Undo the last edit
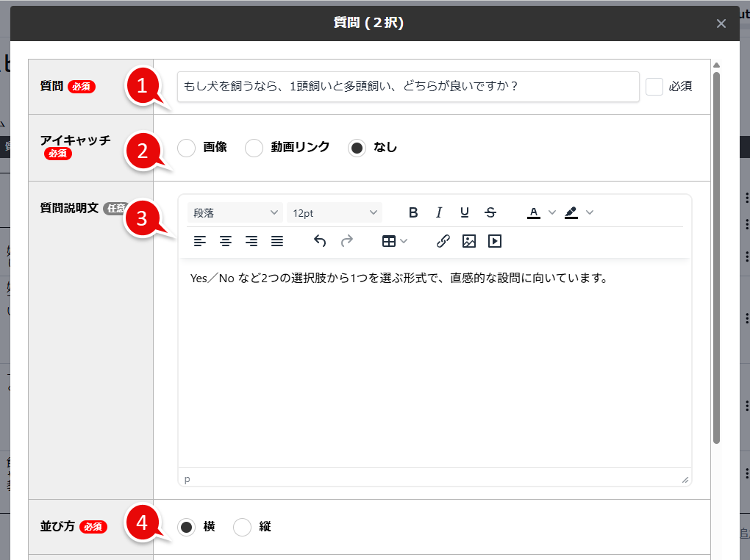Screen dimensions: 750x560 (320, 241)
